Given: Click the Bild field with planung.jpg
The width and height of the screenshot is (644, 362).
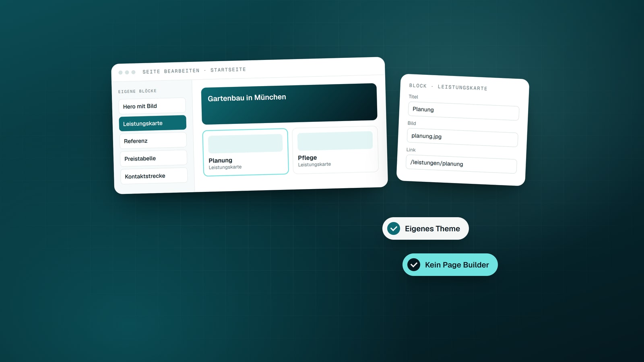Looking at the screenshot, I should 462,138.
